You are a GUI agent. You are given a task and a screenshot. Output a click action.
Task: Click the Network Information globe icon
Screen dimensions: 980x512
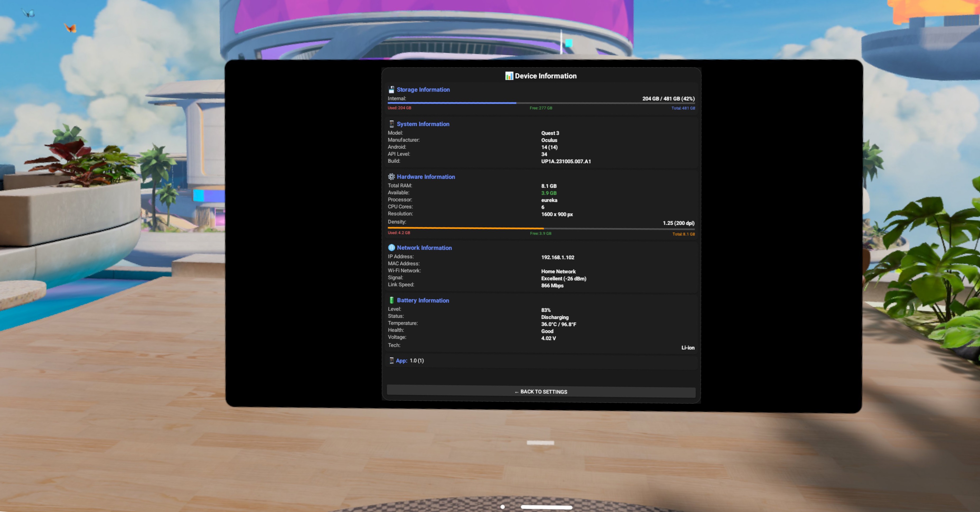tap(391, 247)
